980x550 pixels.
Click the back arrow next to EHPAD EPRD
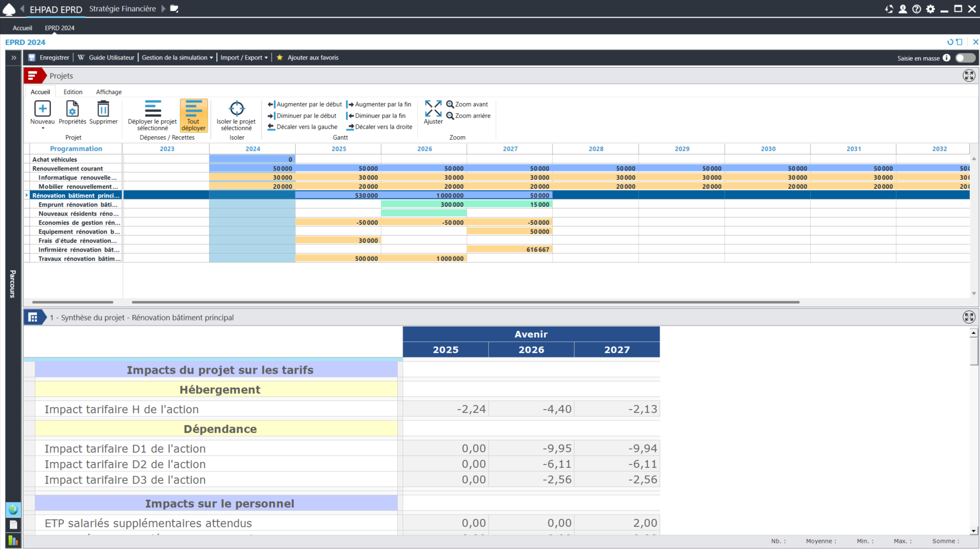tap(23, 9)
